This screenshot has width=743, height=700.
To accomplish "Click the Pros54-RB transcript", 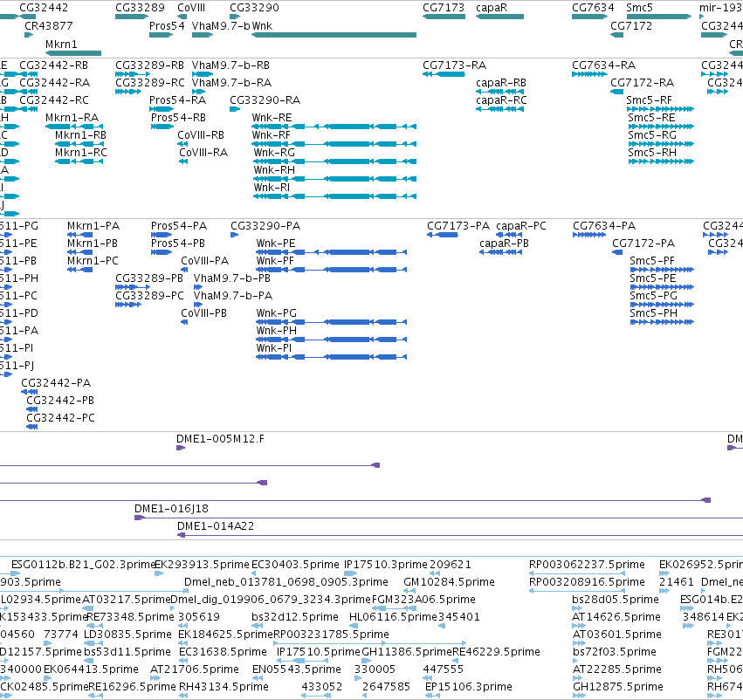I will pos(162,127).
